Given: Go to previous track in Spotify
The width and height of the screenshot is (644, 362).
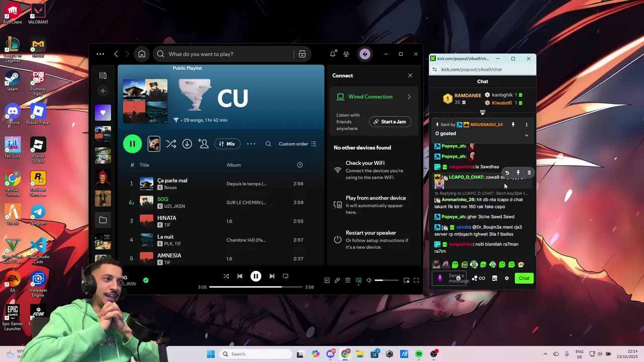Looking at the screenshot, I should (x=240, y=276).
